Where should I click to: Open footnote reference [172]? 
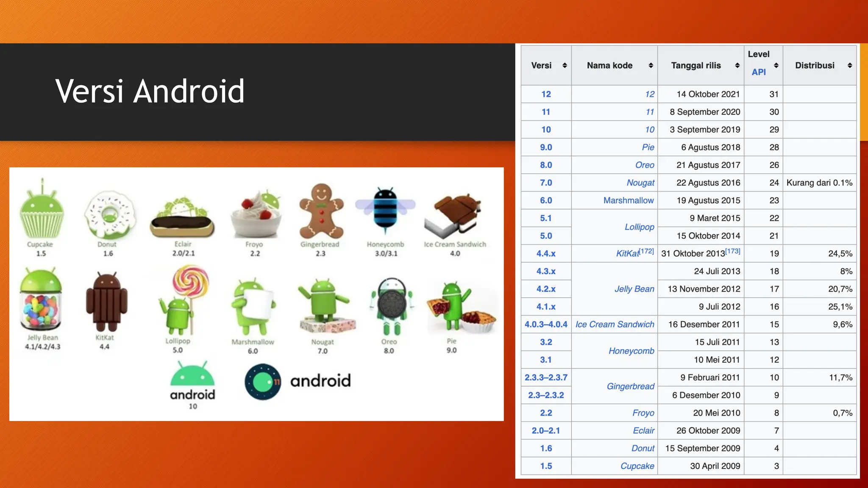(x=646, y=251)
